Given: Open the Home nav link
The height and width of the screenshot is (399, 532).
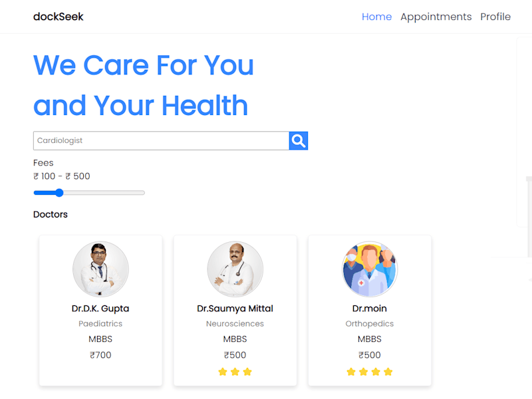Looking at the screenshot, I should tap(376, 17).
